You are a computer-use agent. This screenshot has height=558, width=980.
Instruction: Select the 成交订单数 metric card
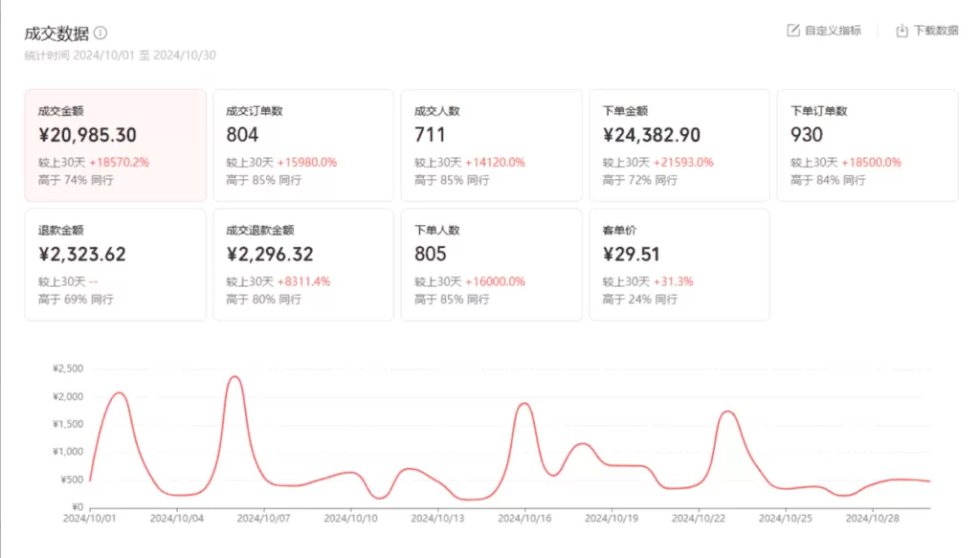tap(303, 145)
